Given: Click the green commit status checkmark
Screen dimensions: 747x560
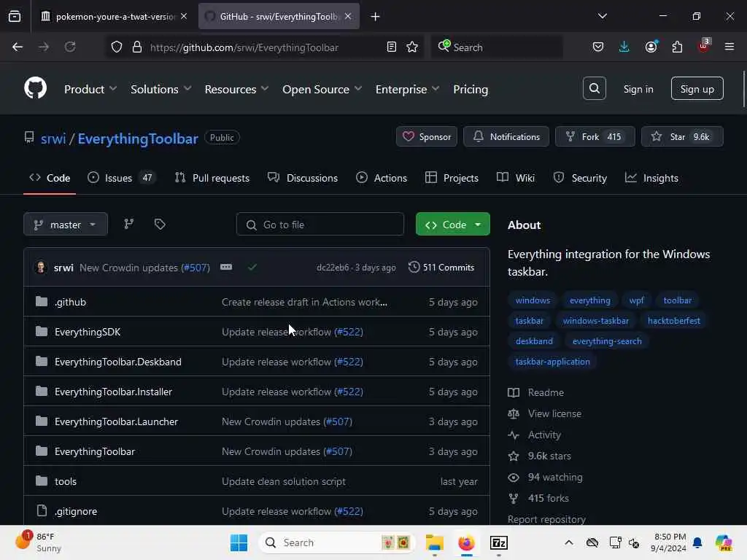Looking at the screenshot, I should (252, 267).
